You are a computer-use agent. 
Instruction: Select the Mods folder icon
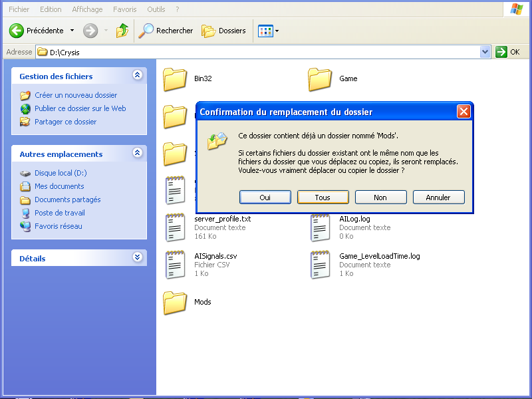click(175, 303)
